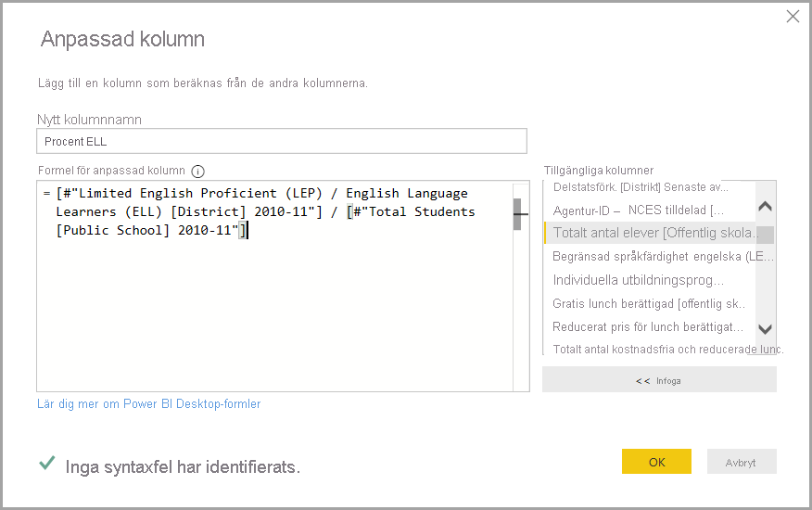Image resolution: width=812 pixels, height=510 pixels.
Task: Click the up arrow in columns list
Action: pyautogui.click(x=766, y=206)
